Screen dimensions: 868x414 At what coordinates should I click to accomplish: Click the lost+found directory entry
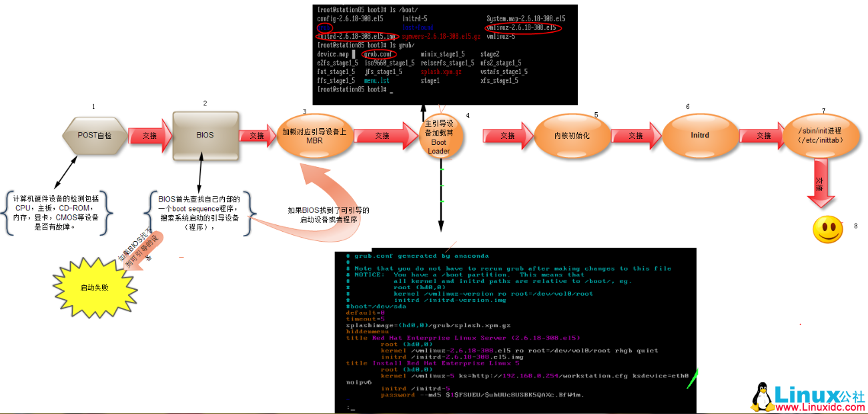[419, 28]
